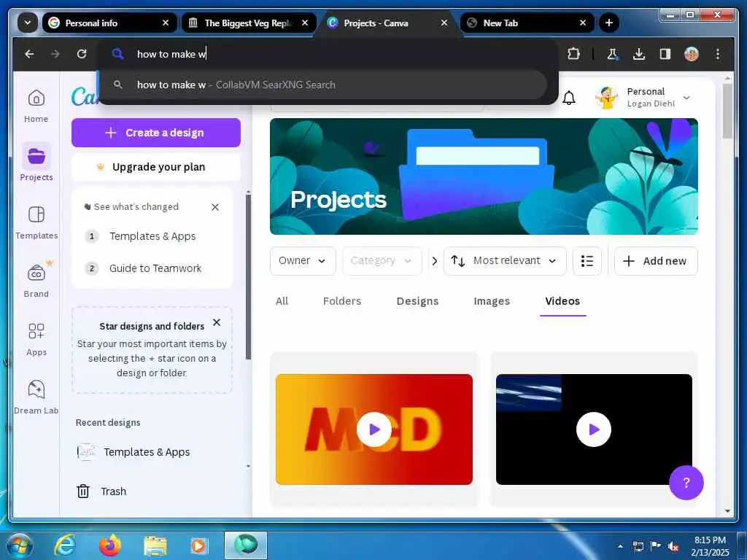
Task: Play the black background video thumbnail
Action: 594,429
